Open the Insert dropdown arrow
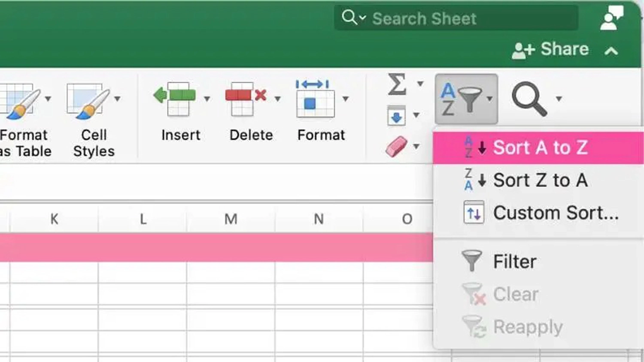Screen dimensions: 644x362 [207, 99]
